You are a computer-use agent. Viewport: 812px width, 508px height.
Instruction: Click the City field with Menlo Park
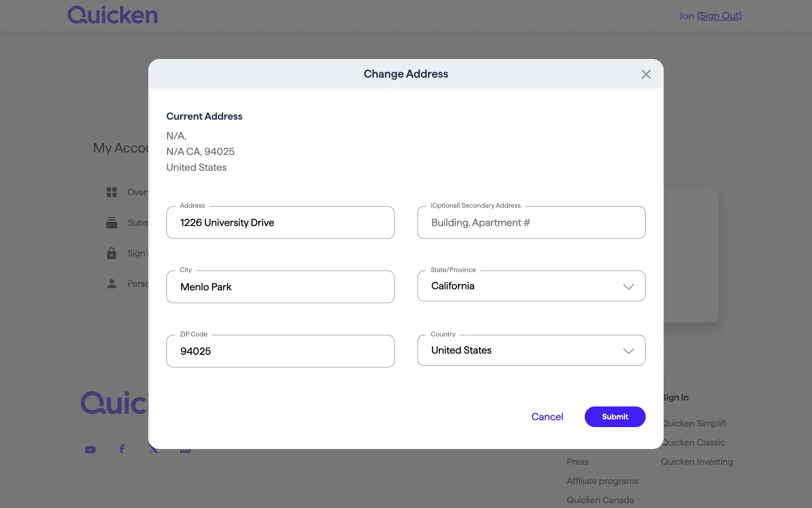point(280,287)
